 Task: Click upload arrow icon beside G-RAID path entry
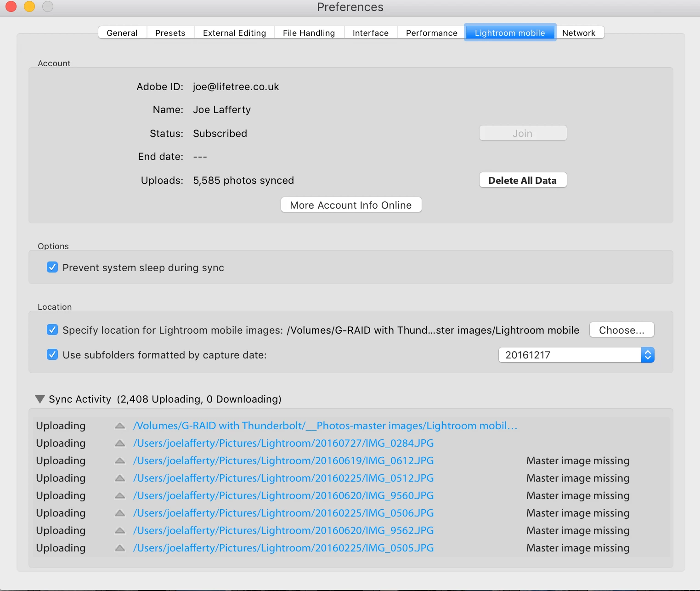120,426
